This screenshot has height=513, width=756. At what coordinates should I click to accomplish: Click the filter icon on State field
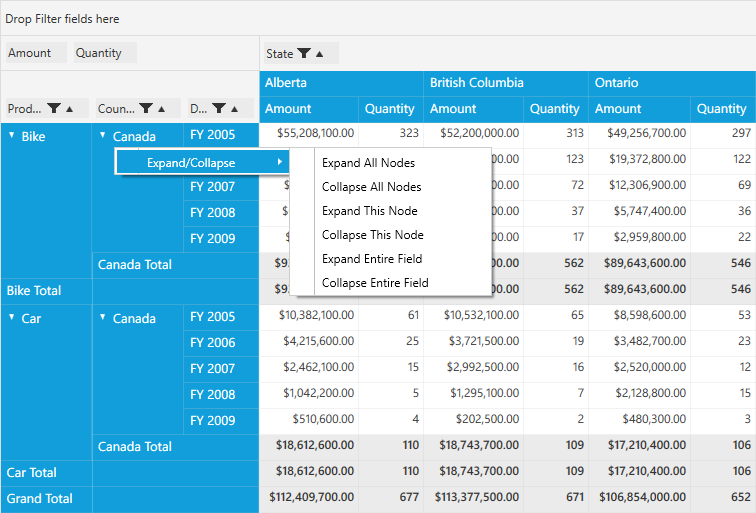(x=304, y=53)
